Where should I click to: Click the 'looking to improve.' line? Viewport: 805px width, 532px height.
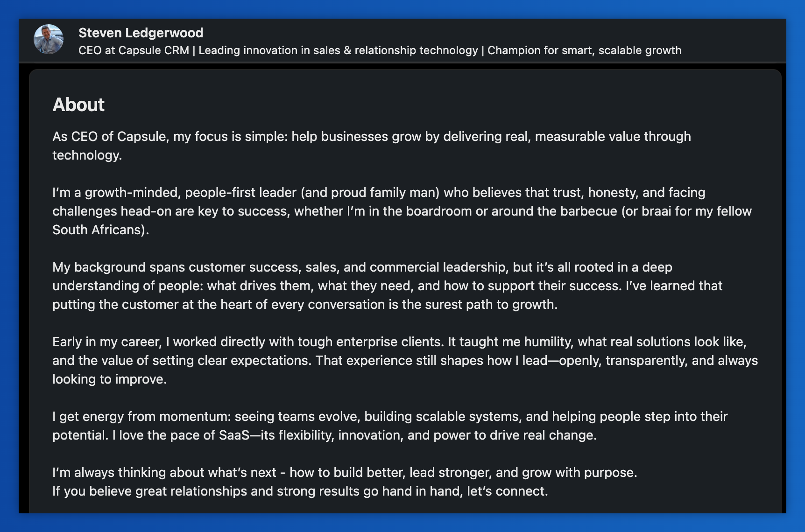[x=109, y=379]
